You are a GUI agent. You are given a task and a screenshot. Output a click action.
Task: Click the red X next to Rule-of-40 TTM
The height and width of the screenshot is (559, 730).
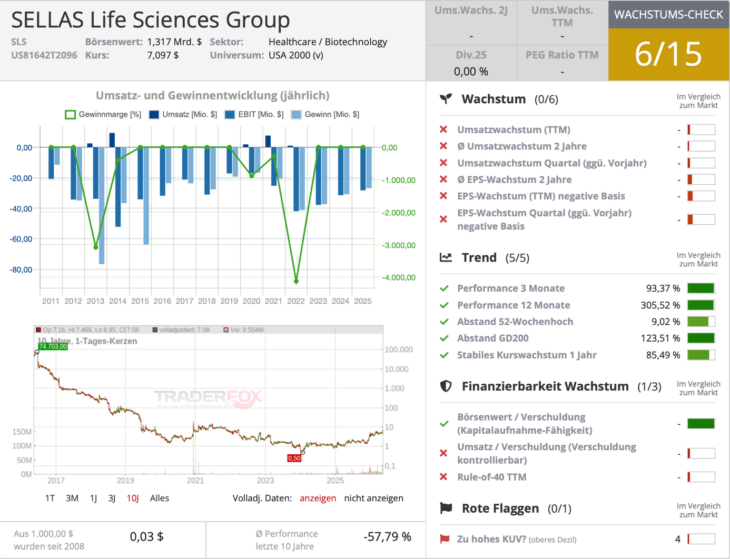click(x=443, y=477)
